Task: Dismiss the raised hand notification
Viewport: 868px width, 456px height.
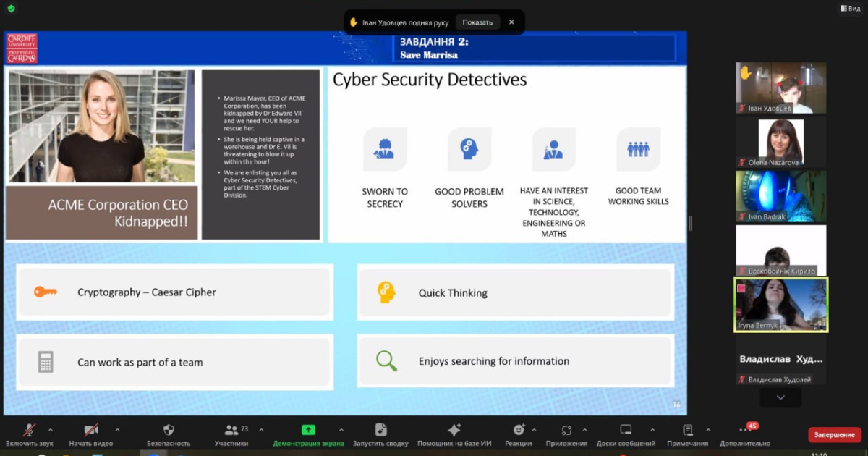Action: 511,22
